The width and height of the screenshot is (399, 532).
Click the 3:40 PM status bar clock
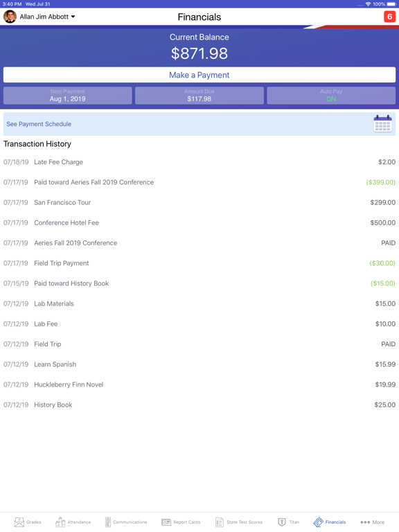click(x=12, y=4)
